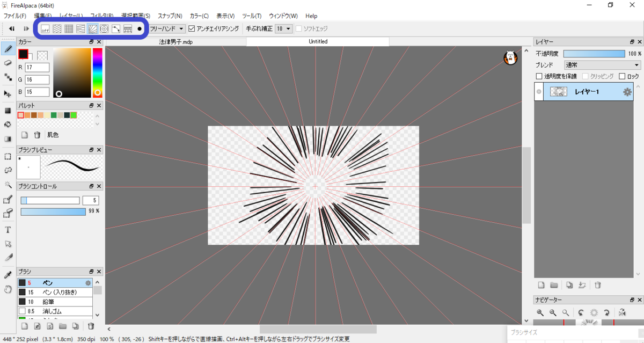Select the Select Eraser tool
The height and width of the screenshot is (343, 644).
coord(8,213)
